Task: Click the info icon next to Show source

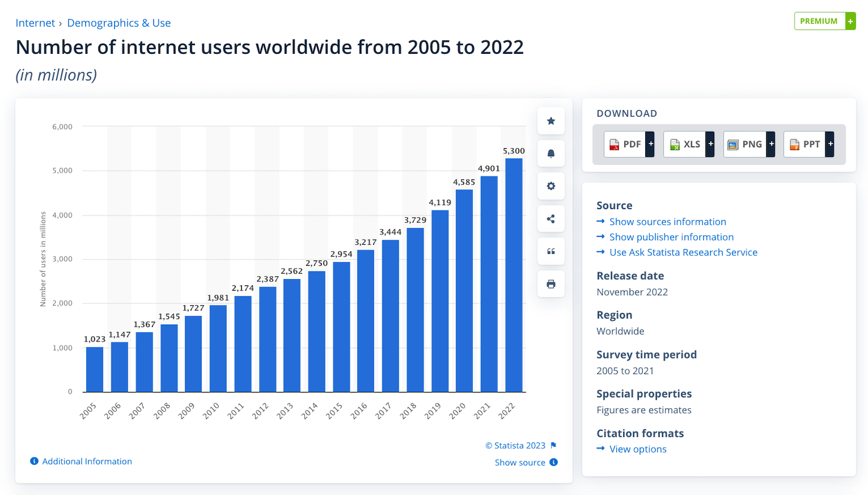Action: tap(554, 462)
